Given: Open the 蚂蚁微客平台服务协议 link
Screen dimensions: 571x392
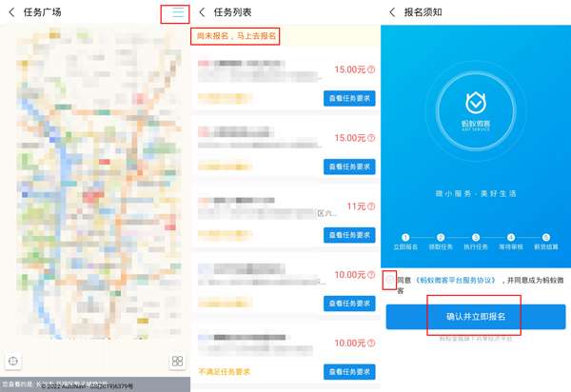Looking at the screenshot, I should pyautogui.click(x=456, y=280).
